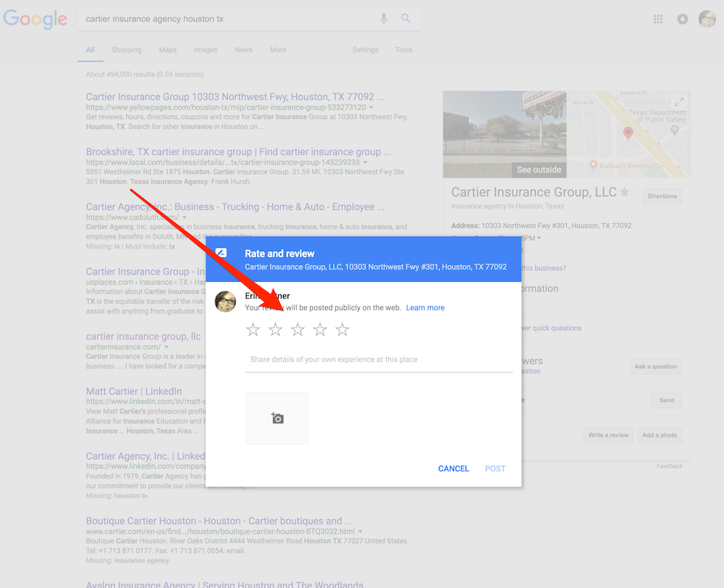The height and width of the screenshot is (588, 724).
Task: Save Cartier Insurance Group with the star icon
Action: (x=625, y=192)
